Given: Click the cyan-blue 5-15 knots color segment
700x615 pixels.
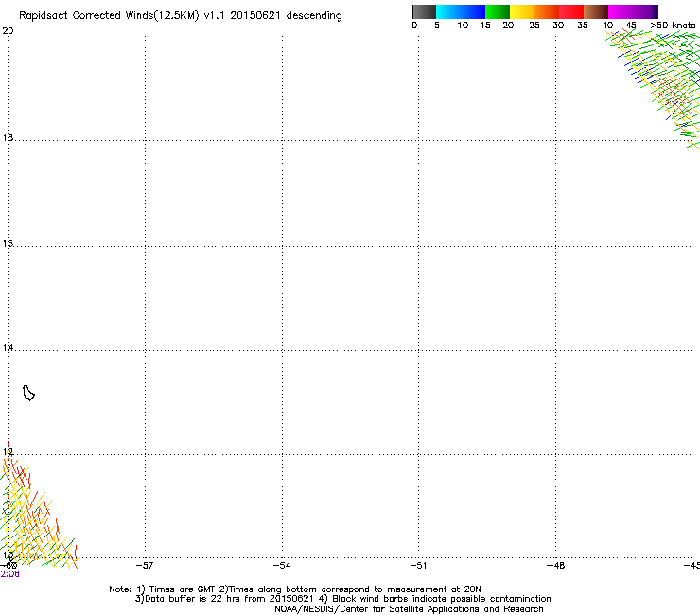Looking at the screenshot, I should (461, 11).
